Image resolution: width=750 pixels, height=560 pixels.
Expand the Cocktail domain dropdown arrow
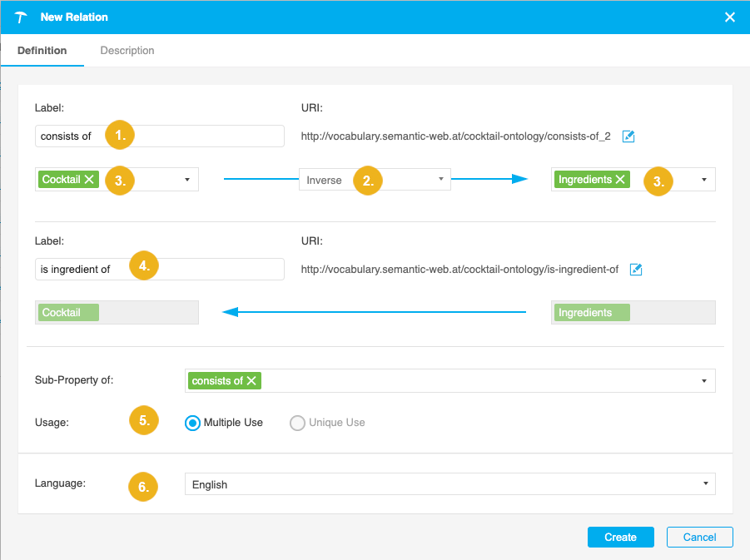click(186, 180)
